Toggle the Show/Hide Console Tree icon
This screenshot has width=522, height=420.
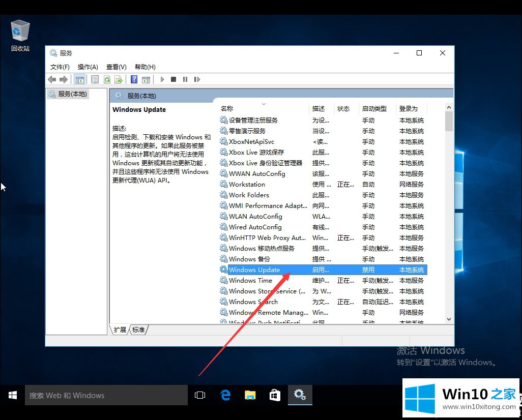point(79,79)
